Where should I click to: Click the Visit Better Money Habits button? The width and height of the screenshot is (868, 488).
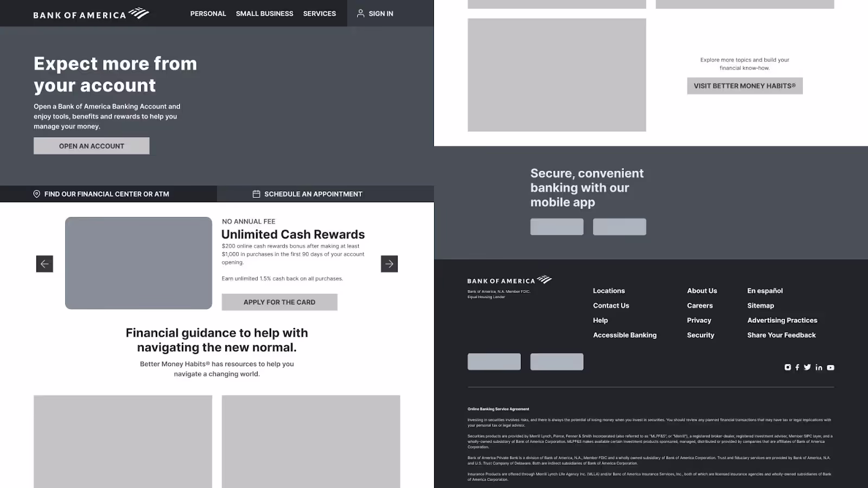[x=744, y=86]
